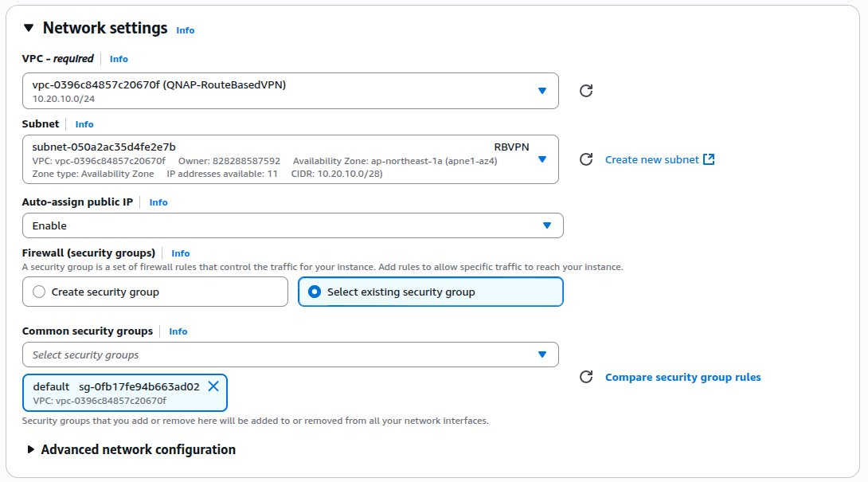Open Info for Auto-assign public IP
The height and width of the screenshot is (482, 868).
click(158, 202)
